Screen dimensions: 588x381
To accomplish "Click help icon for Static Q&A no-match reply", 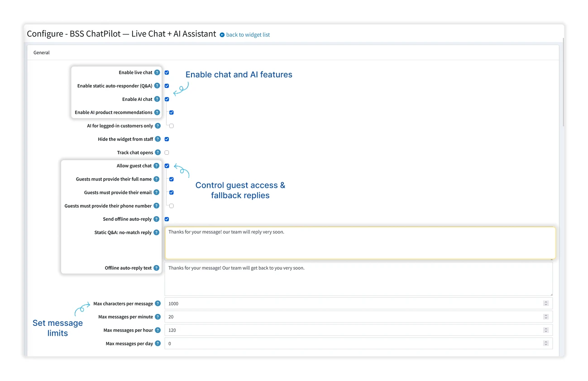I will click(157, 232).
